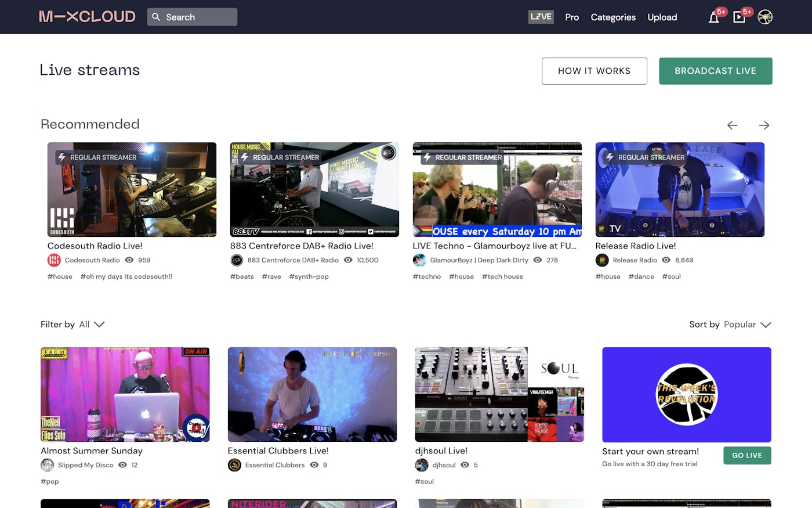Image resolution: width=812 pixels, height=508 pixels.
Task: Click djhsoul avatar icon
Action: [422, 465]
